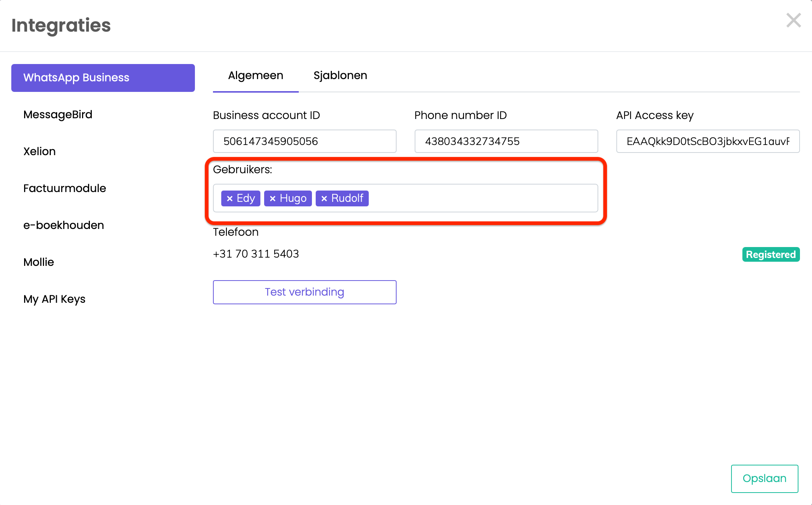Click the Test verbinding button
The image size is (812, 505).
coord(304,292)
